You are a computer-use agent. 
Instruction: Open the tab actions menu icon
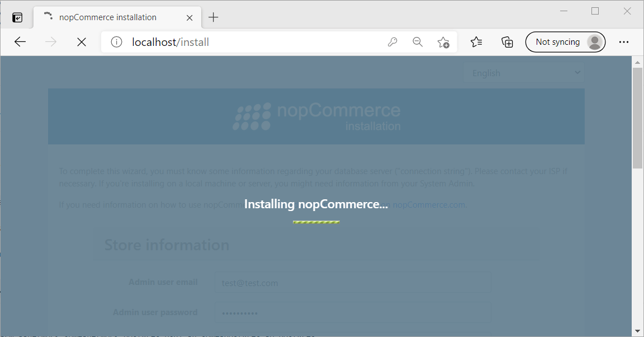[17, 17]
